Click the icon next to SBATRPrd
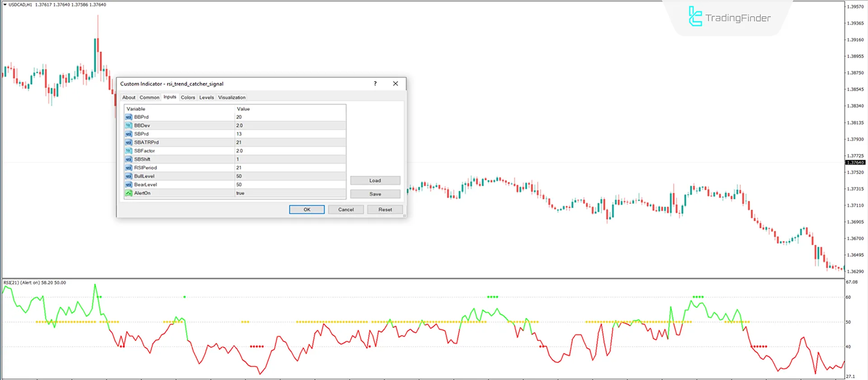 click(128, 142)
